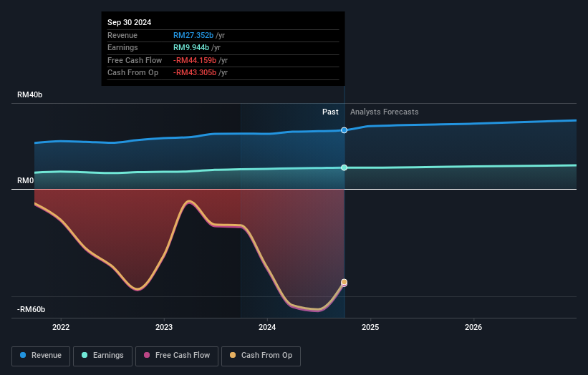Click the -RM60b y-axis label

pyautogui.click(x=31, y=309)
